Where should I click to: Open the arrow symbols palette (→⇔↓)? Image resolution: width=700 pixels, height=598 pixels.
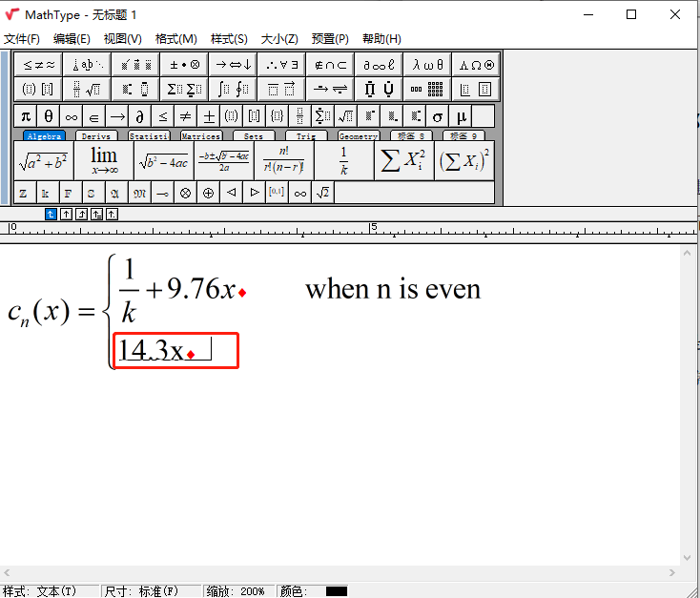(233, 65)
